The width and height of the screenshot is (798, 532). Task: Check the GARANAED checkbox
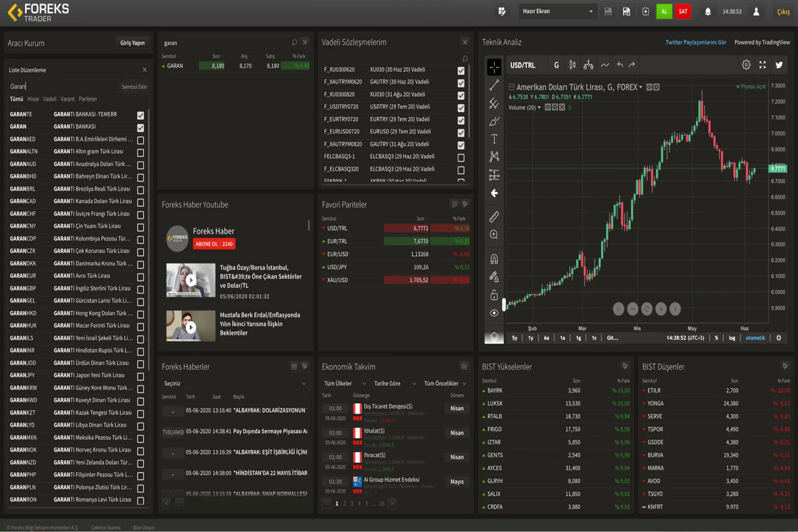(141, 140)
